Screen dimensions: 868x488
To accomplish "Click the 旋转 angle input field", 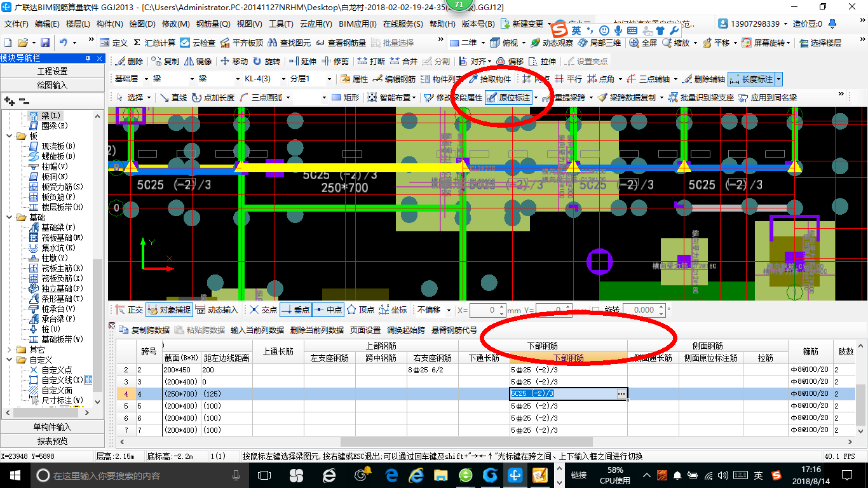I will point(643,310).
